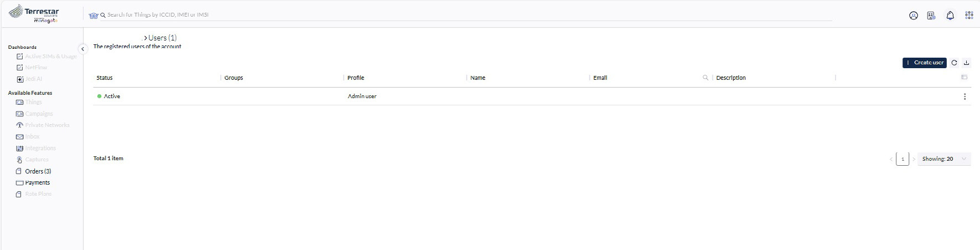Open the table column settings icon
This screenshot has width=980, height=250.
tap(964, 78)
